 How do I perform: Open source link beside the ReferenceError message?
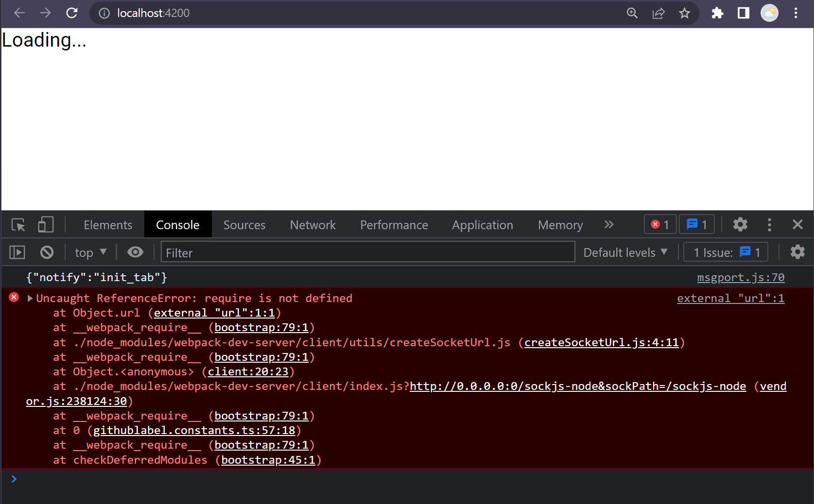tap(730, 298)
